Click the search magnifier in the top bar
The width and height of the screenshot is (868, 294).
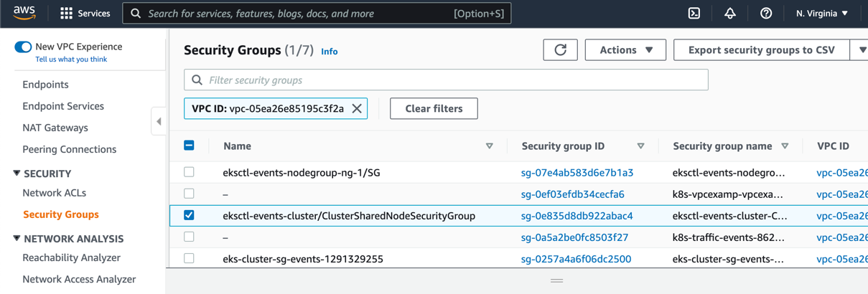click(x=136, y=14)
